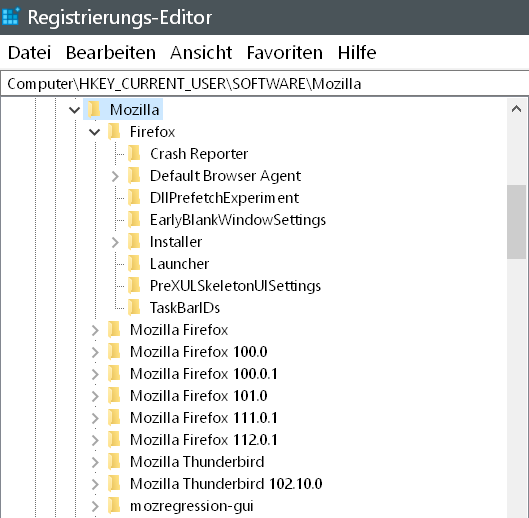Click the TaskBarIDs folder icon
This screenshot has width=529, height=518.
coord(134,307)
